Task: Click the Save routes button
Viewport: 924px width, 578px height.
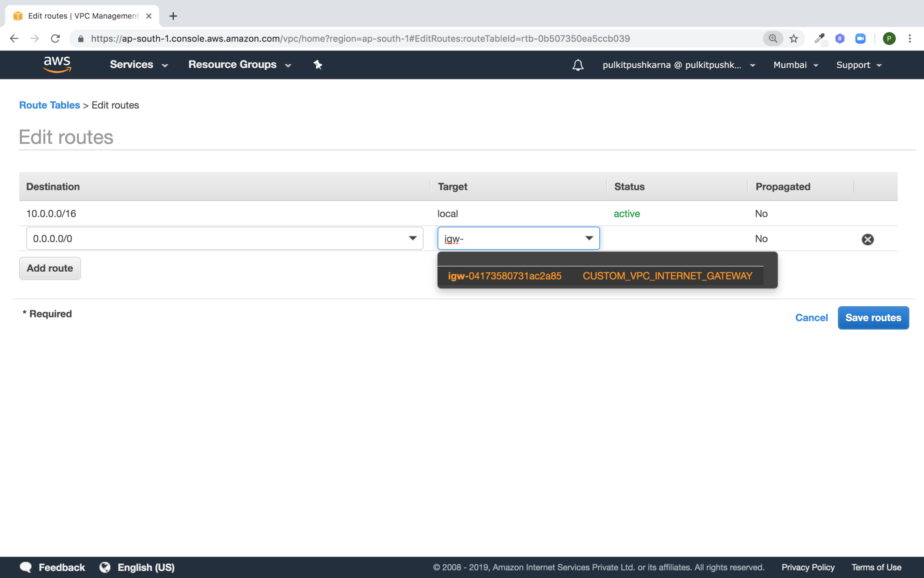Action: click(873, 318)
